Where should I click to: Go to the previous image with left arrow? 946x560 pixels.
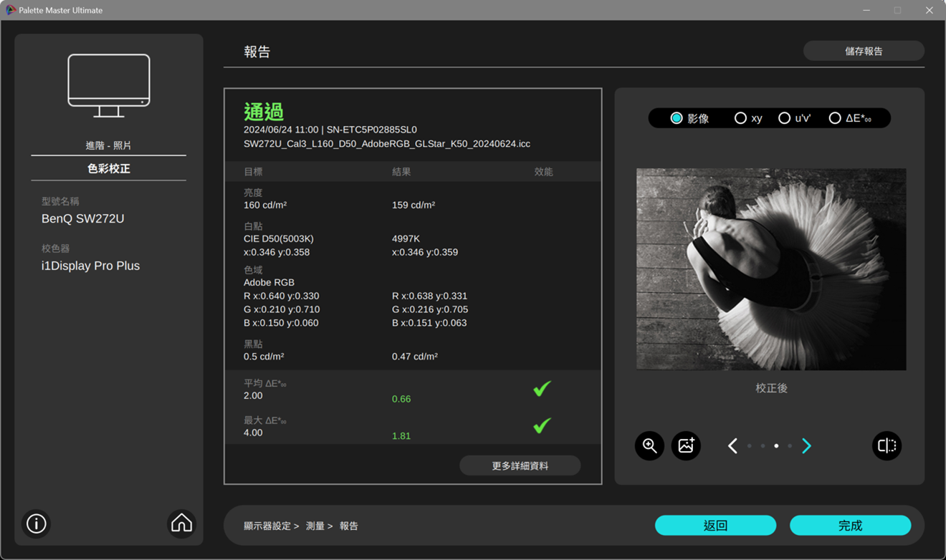pos(732,446)
